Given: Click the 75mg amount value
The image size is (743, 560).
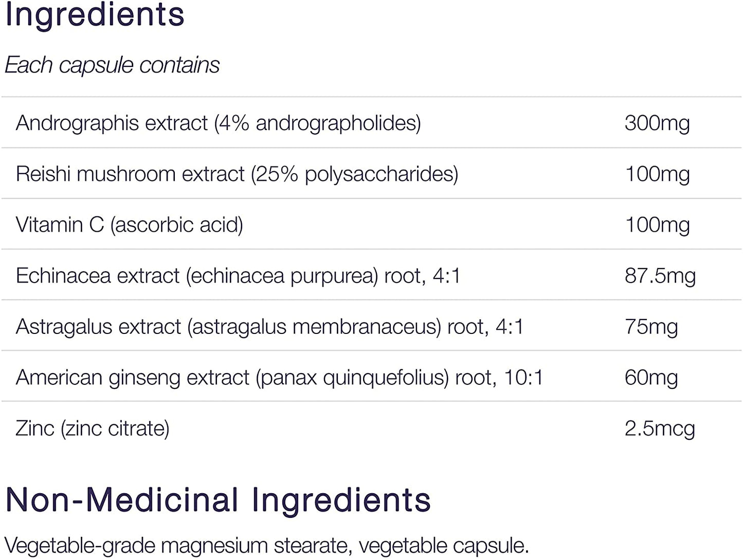Looking at the screenshot, I should 651,327.
